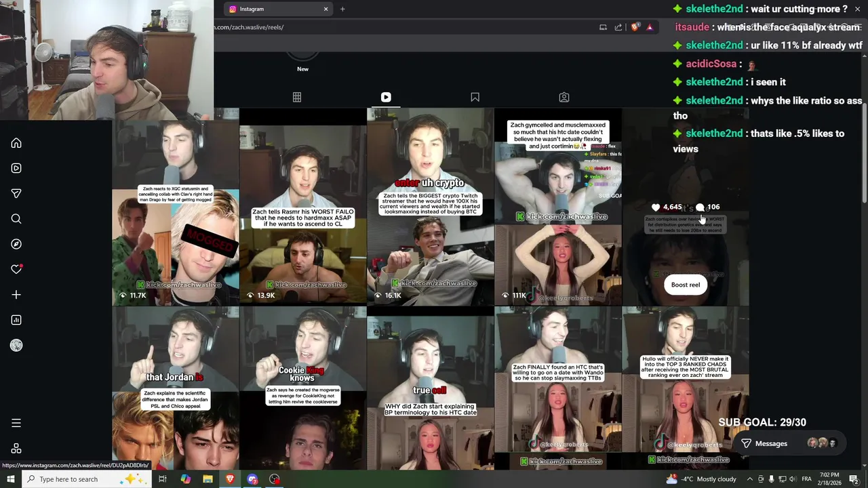Open reel with 11.7K views about XQC
Screen dimensions: 868x488
point(176,207)
